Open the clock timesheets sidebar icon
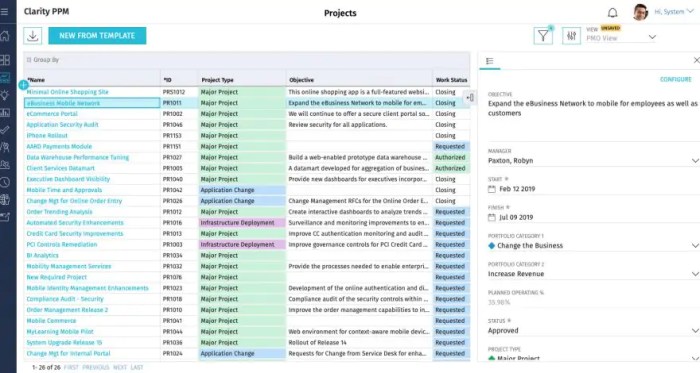 (x=5, y=182)
